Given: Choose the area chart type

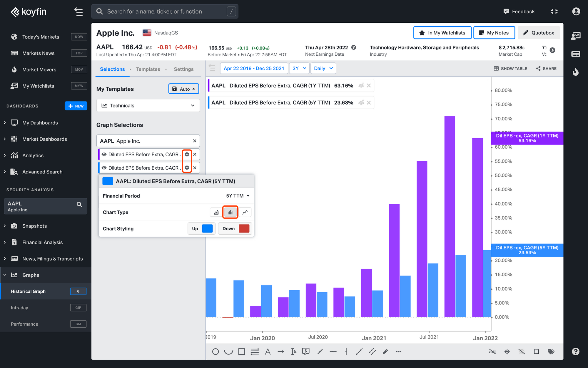Looking at the screenshot, I should click(x=216, y=212).
